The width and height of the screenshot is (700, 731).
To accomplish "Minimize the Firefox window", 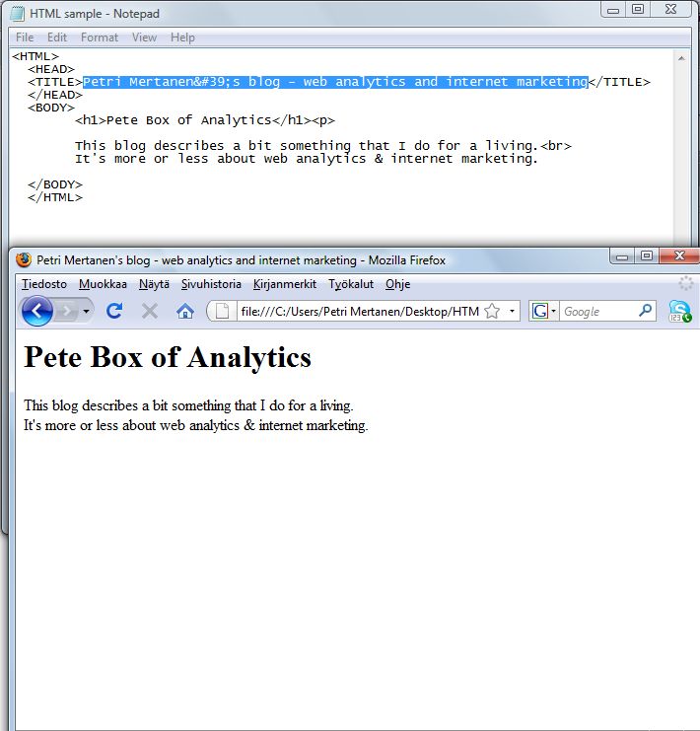I will pyautogui.click(x=622, y=256).
